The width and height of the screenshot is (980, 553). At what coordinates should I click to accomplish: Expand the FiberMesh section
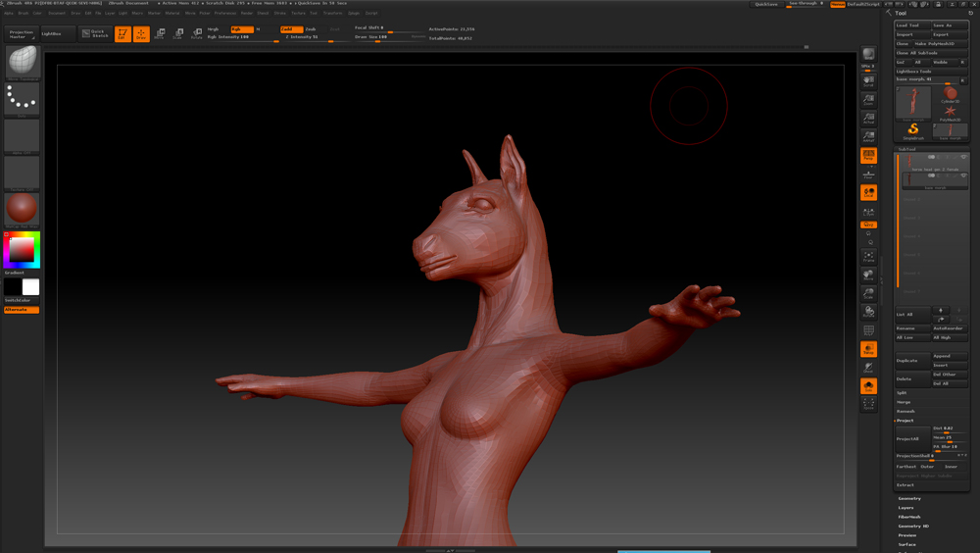click(909, 517)
